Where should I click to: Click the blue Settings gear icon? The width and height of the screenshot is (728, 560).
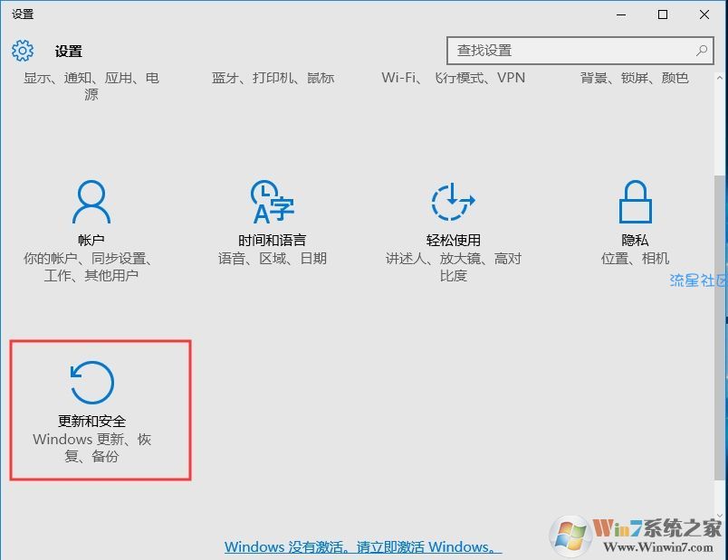pos(23,50)
